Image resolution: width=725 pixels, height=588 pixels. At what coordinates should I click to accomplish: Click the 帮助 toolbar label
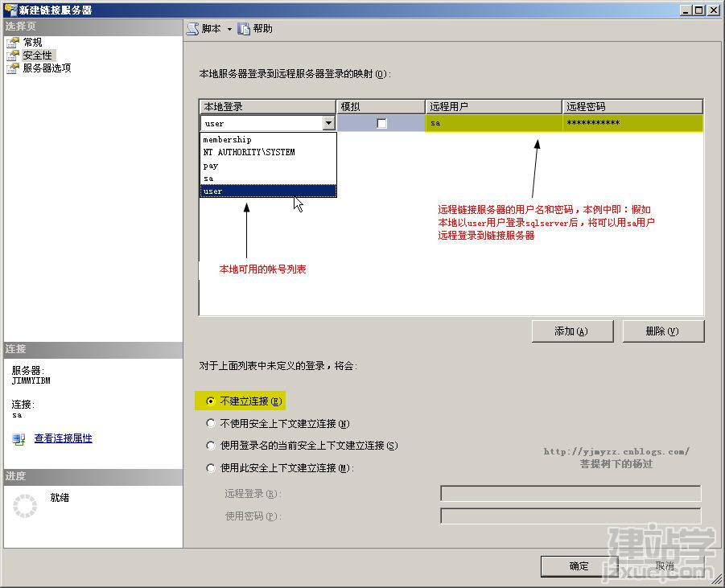coord(262,29)
